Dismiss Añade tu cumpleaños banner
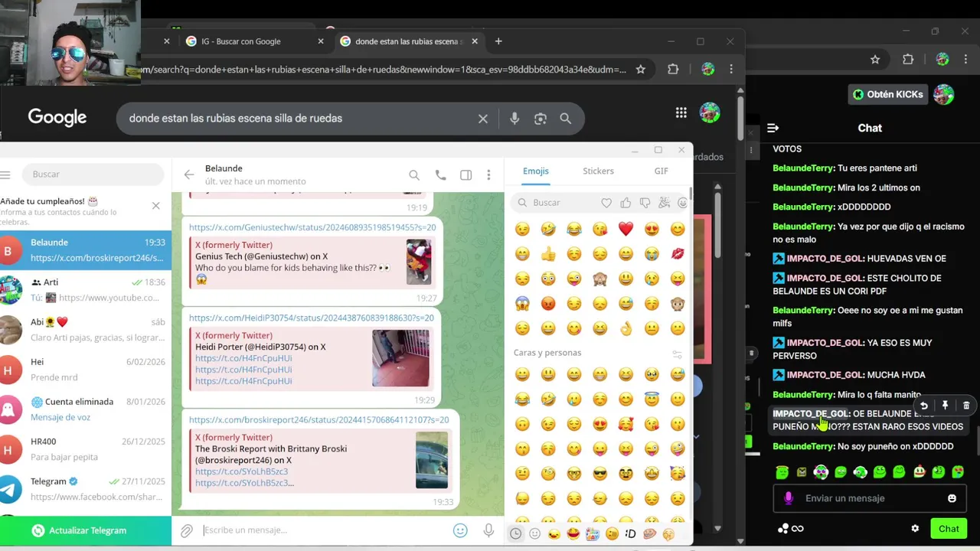 [156, 206]
